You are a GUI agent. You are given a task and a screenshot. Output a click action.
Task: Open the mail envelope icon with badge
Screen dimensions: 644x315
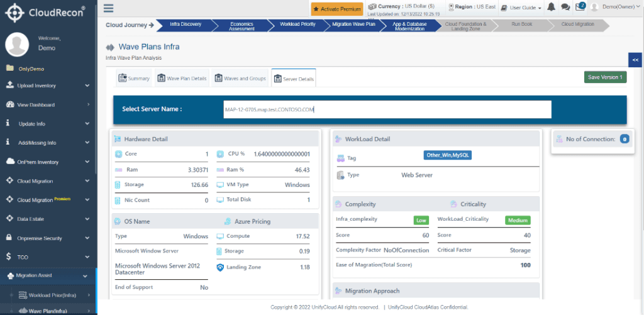point(579,6)
